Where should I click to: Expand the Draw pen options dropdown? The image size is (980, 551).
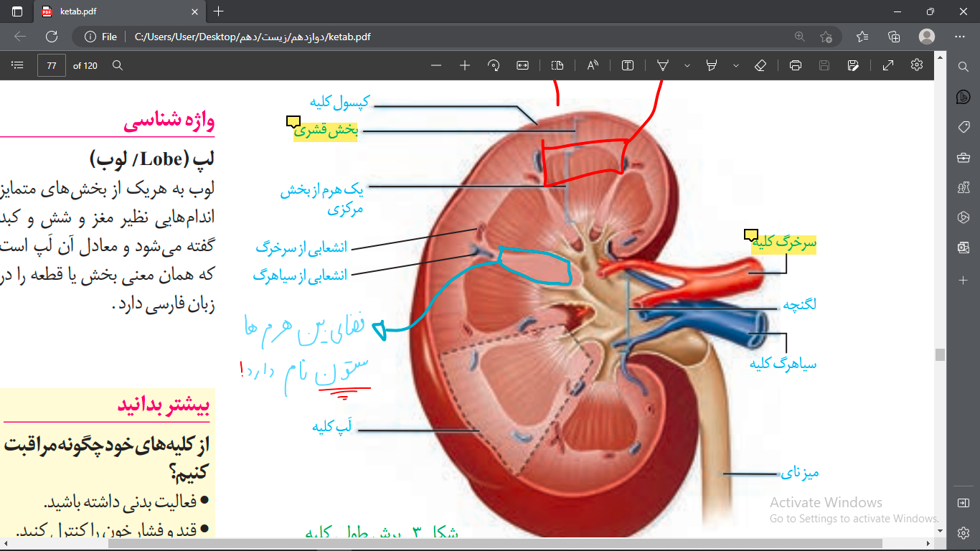[687, 65]
